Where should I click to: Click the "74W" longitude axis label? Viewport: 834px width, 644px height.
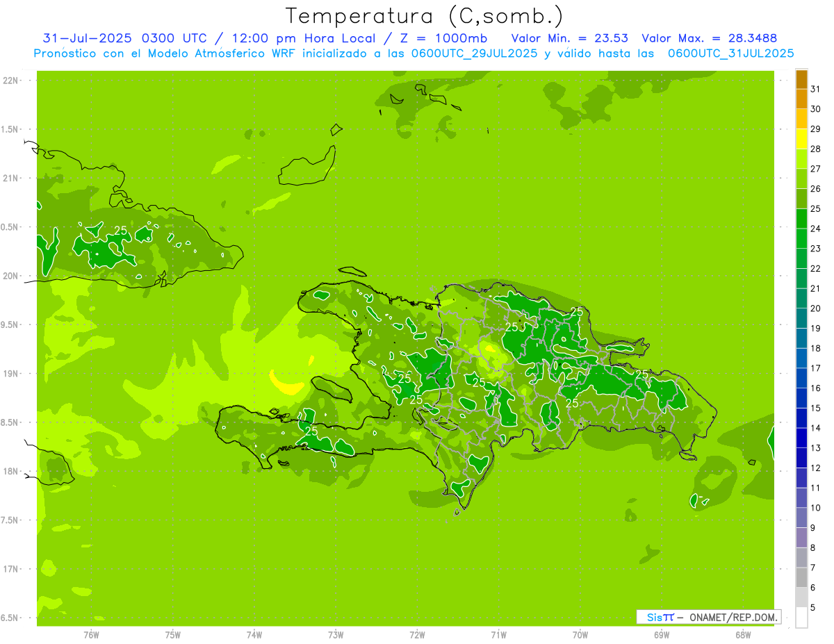254,635
